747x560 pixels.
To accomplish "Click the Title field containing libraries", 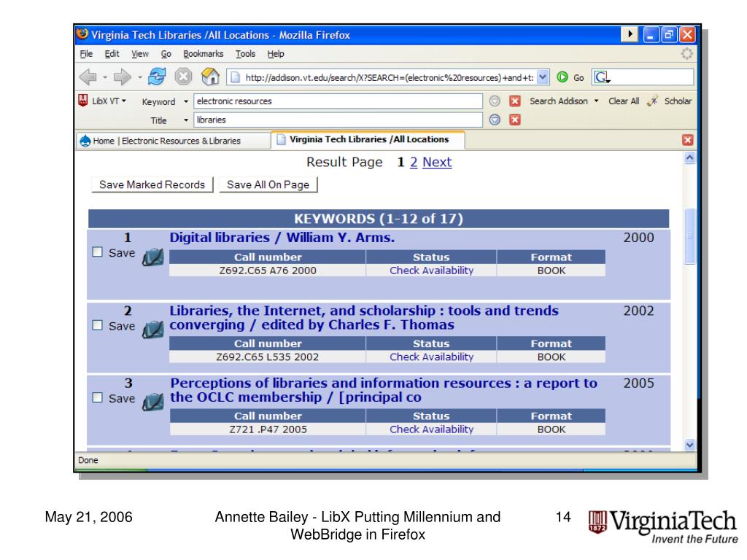I will 338,120.
